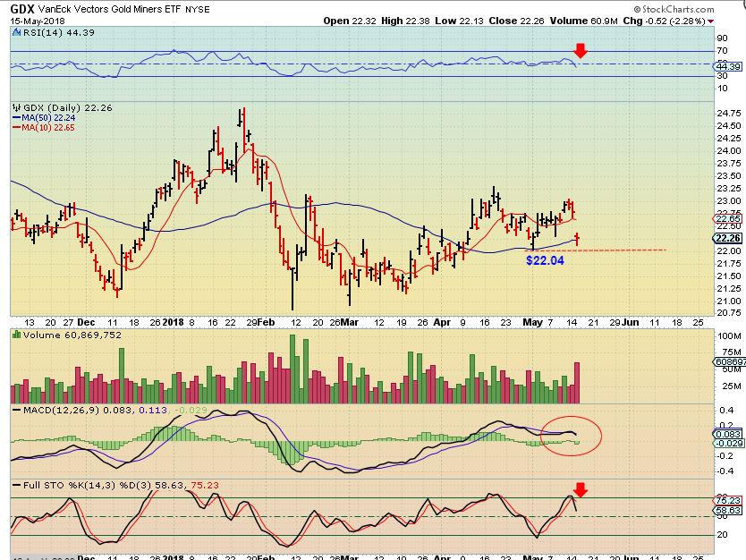Click the boxed 22.65 price axis label
The image size is (746, 560).
pyautogui.click(x=727, y=219)
